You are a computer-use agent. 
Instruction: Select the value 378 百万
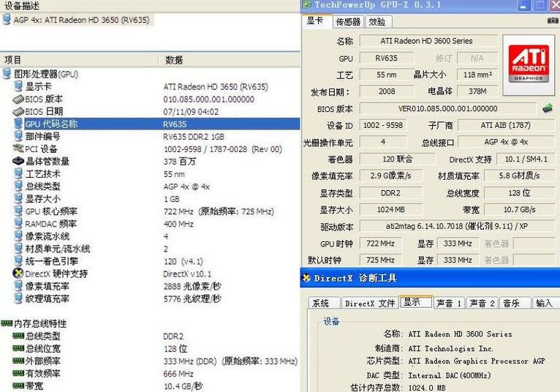coord(180,162)
